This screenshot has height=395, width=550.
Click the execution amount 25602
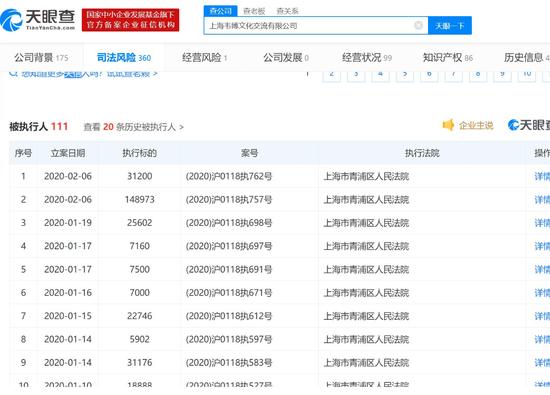(x=140, y=223)
